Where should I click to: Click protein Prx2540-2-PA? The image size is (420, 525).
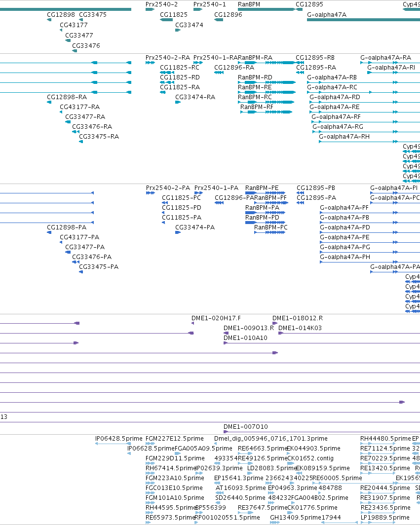click(x=168, y=188)
